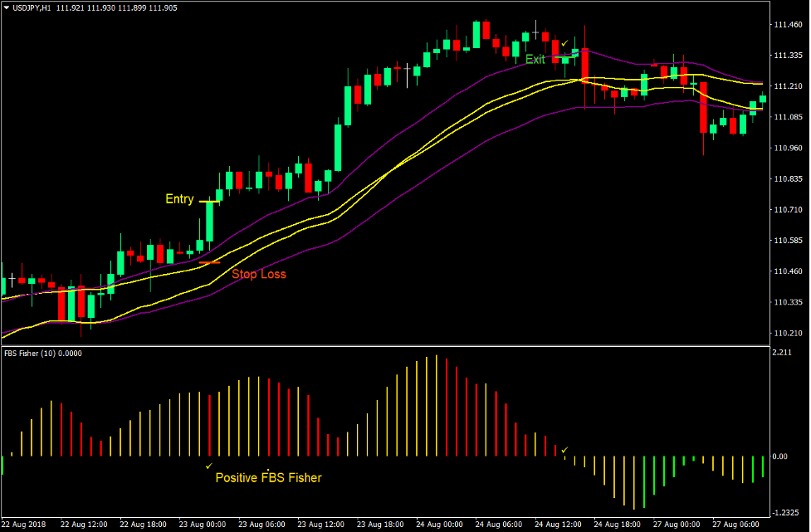Expand the indicator subwindow divider
Viewport: 811px width, 532px height.
[405, 346]
